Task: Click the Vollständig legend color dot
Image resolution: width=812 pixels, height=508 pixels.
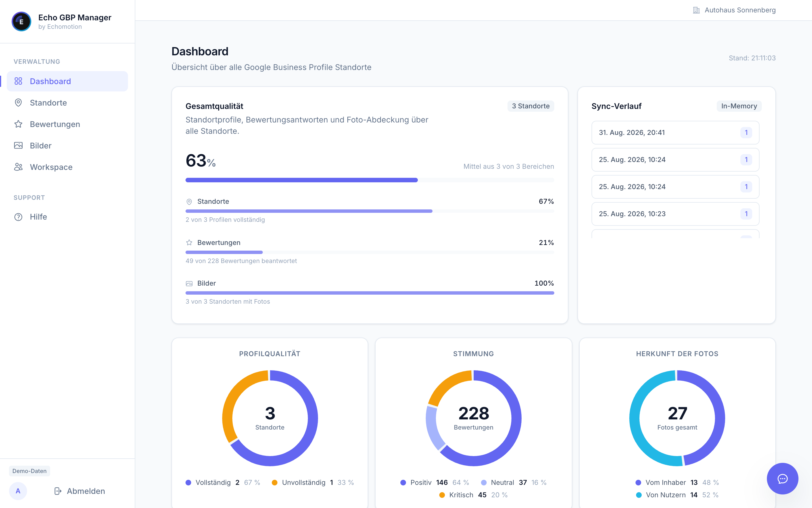Action: 188,483
